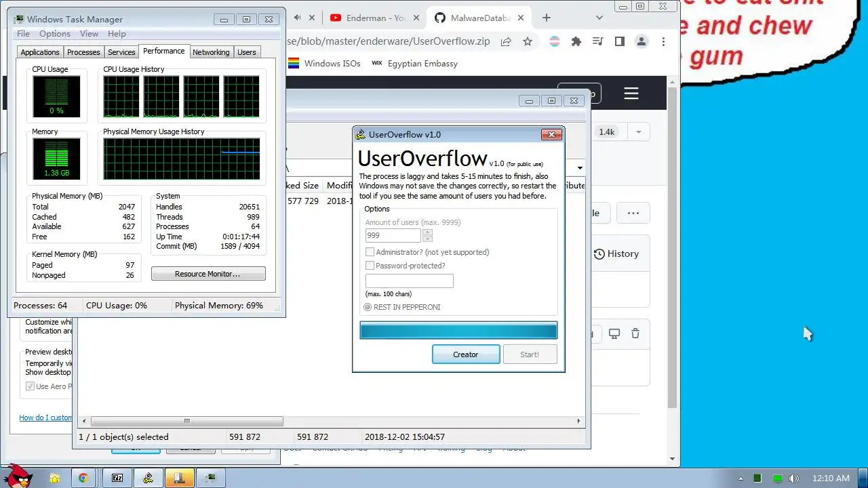This screenshot has width=868, height=488.
Task: Expand Chrome tab search chevron
Action: [x=599, y=18]
